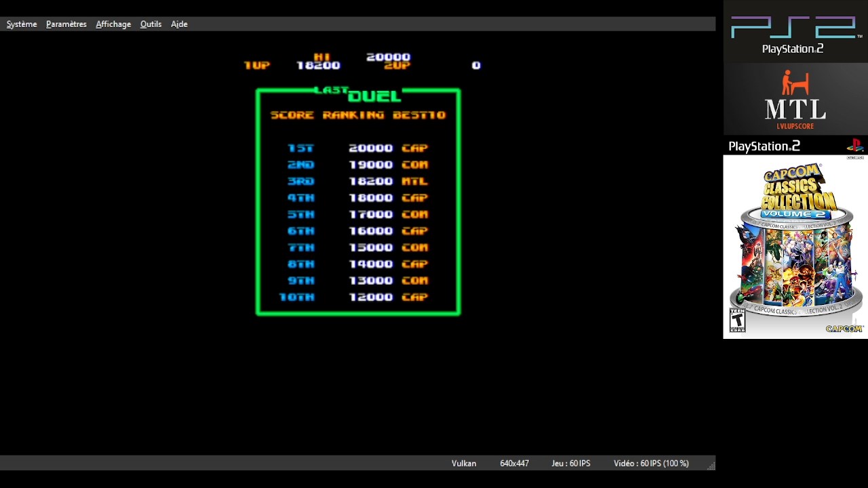Click the Capcom logo on the game cover
Image resolution: width=868 pixels, height=488 pixels.
(x=844, y=329)
